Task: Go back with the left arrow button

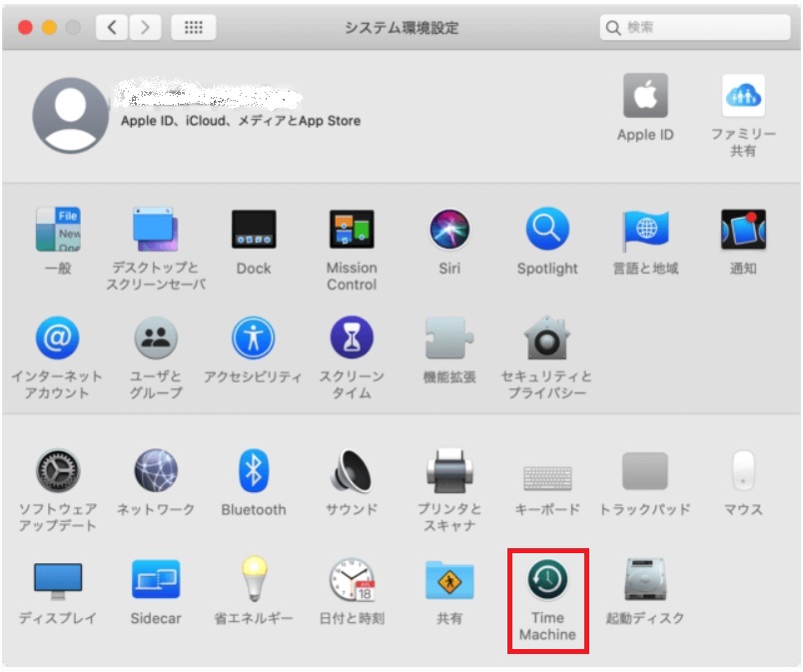Action: (112, 27)
